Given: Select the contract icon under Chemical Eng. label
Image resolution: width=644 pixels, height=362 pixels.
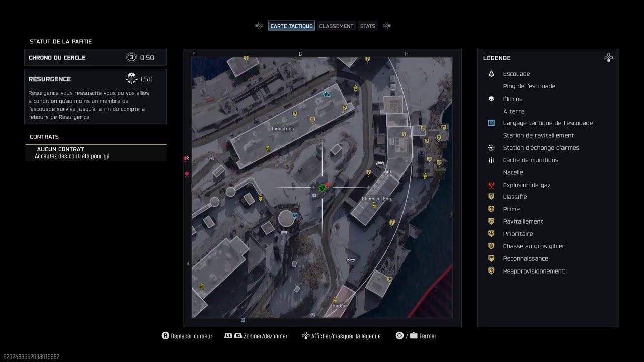Looking at the screenshot, I should click(x=374, y=205).
